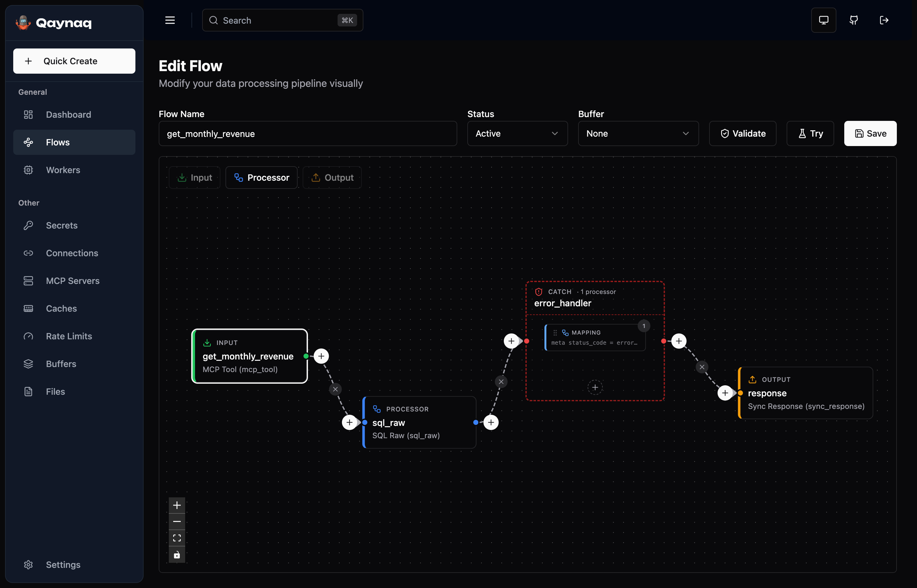Add node after error_handler catch block

tap(679, 341)
